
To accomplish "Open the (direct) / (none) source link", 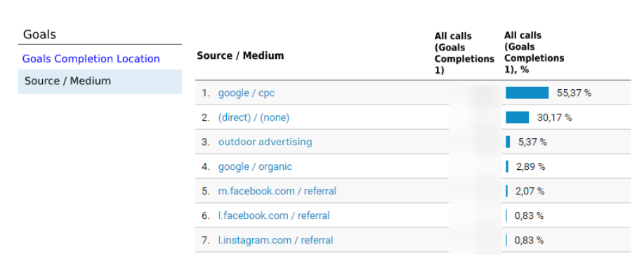I will pyautogui.click(x=254, y=118).
